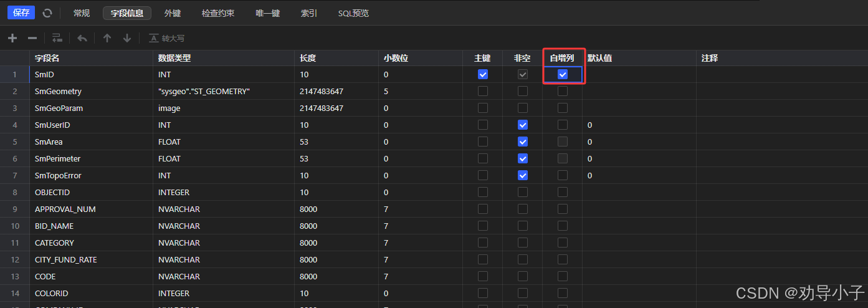Move field up with up arrow
868x308 pixels.
click(x=107, y=38)
